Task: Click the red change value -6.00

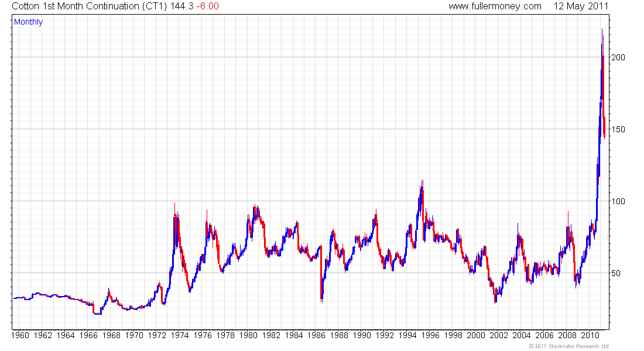Action: (x=207, y=6)
